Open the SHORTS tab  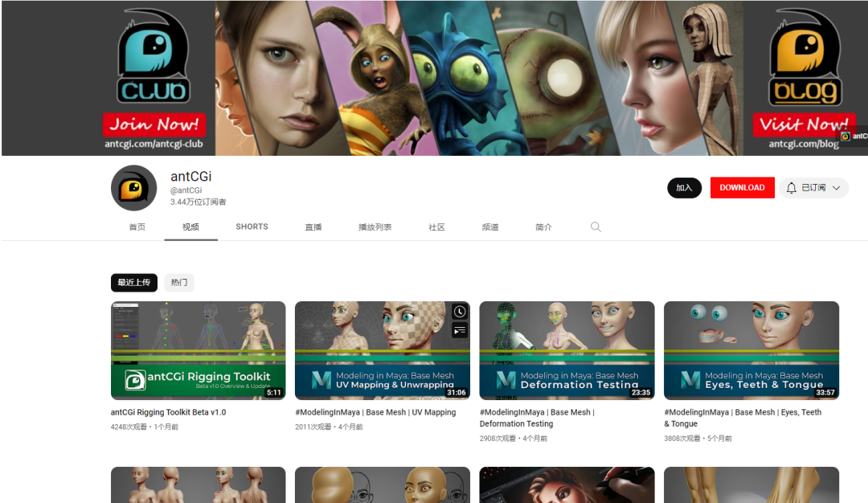point(252,227)
